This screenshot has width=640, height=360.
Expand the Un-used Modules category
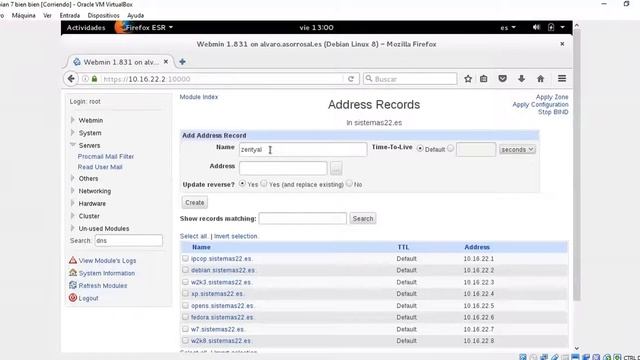pyautogui.click(x=73, y=228)
